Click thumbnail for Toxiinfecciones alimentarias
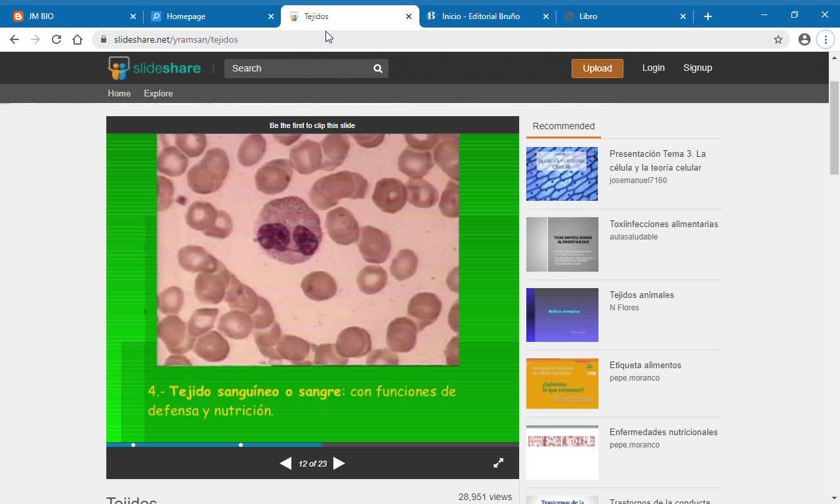 (562, 244)
